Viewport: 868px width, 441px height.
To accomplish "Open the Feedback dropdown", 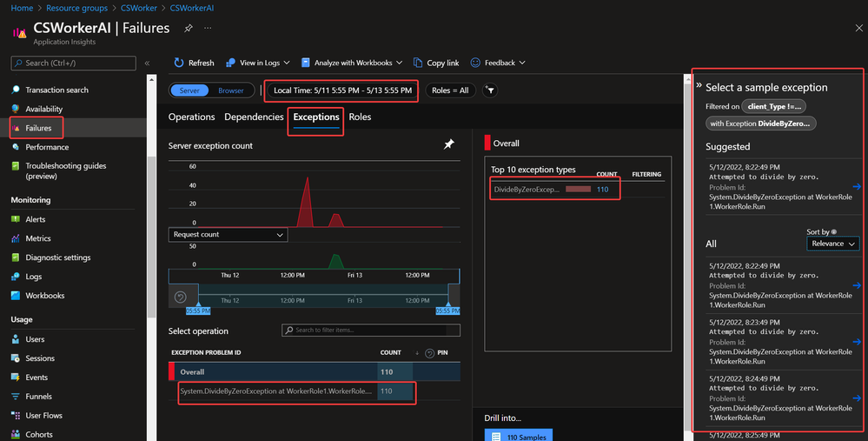I will click(498, 63).
